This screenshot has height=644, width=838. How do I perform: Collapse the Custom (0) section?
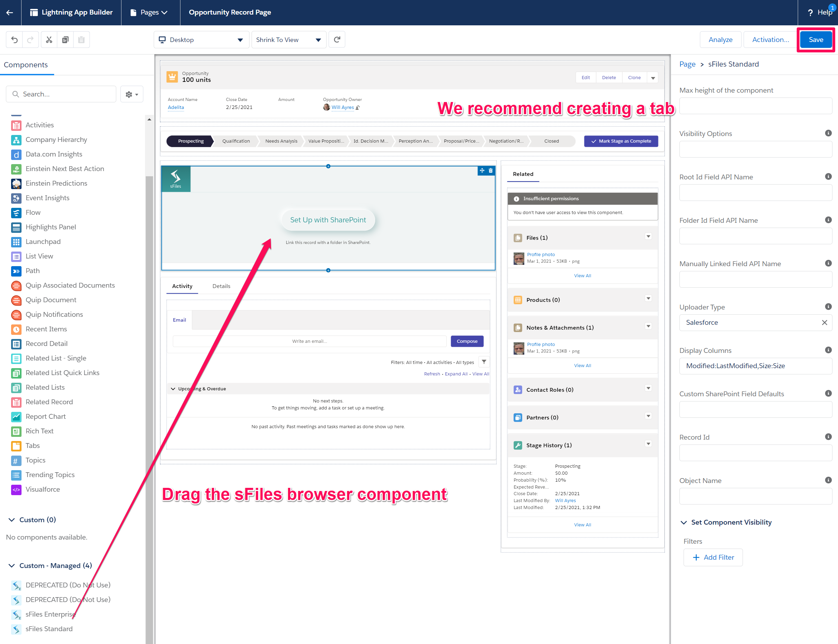tap(12, 520)
